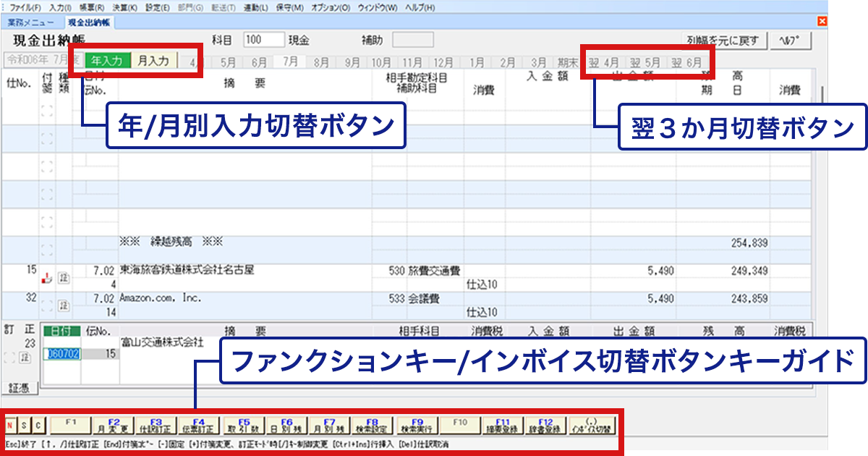This screenshot has height=456, width=868.
Task: Click the F3 仕訳訂正 function key
Action: click(x=156, y=423)
